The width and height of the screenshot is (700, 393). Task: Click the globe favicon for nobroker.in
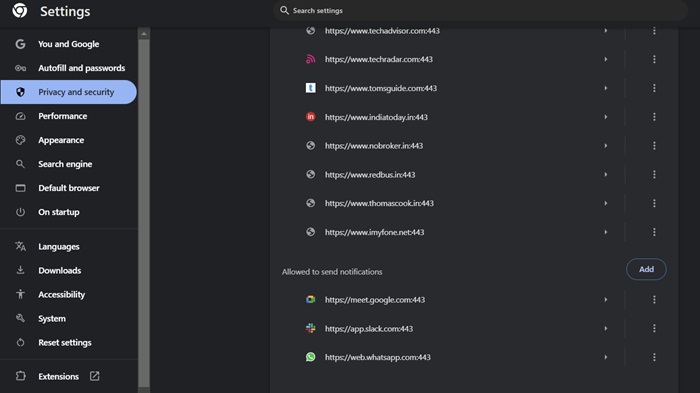click(x=310, y=146)
